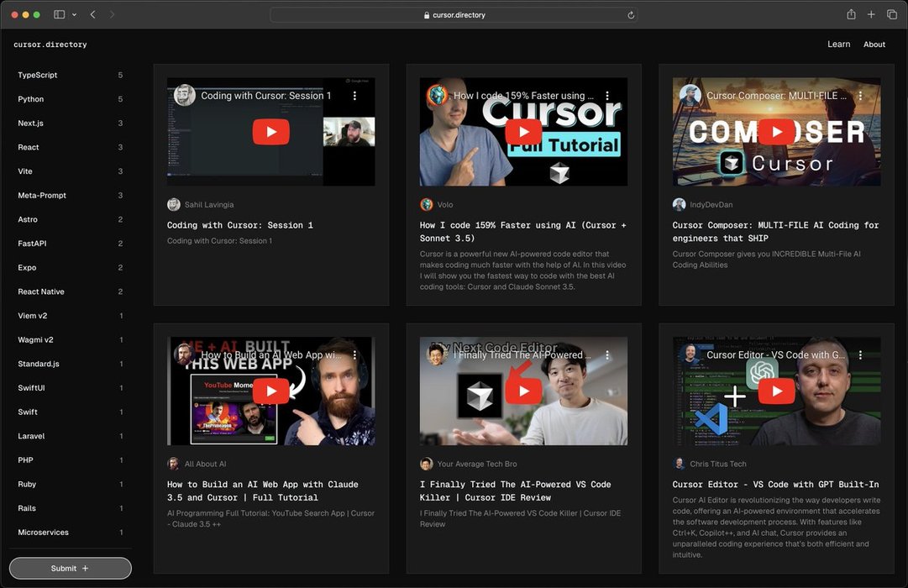Select the Next.js category
Image resolution: width=908 pixels, height=588 pixels.
tap(70, 123)
